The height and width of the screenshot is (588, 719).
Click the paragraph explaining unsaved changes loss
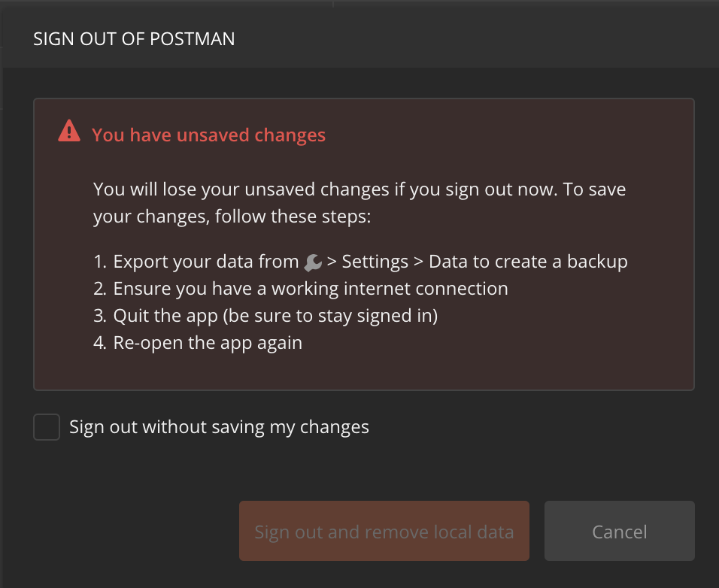[x=359, y=202]
